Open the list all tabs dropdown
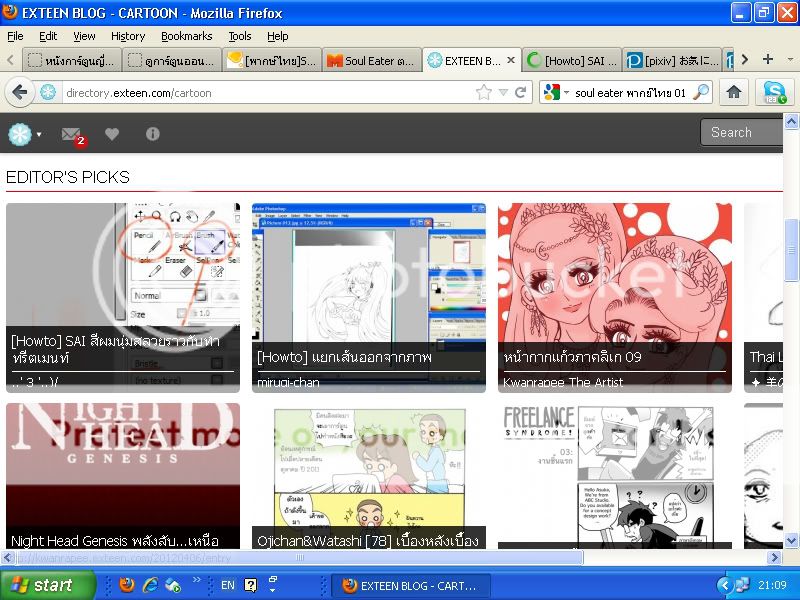 coord(790,60)
